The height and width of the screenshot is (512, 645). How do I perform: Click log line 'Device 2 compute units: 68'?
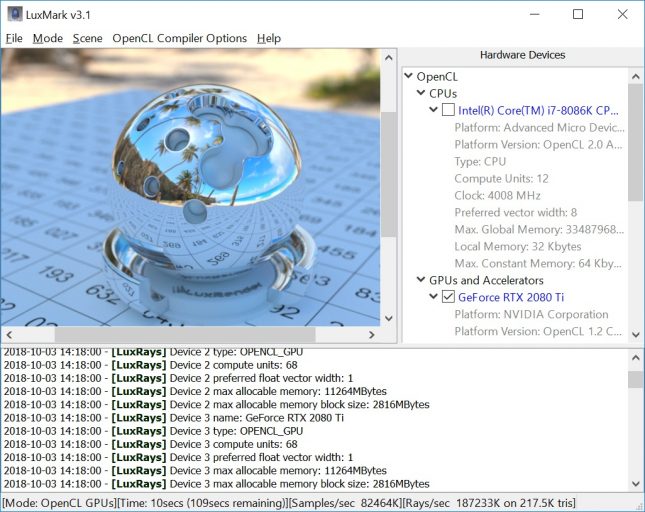151,365
